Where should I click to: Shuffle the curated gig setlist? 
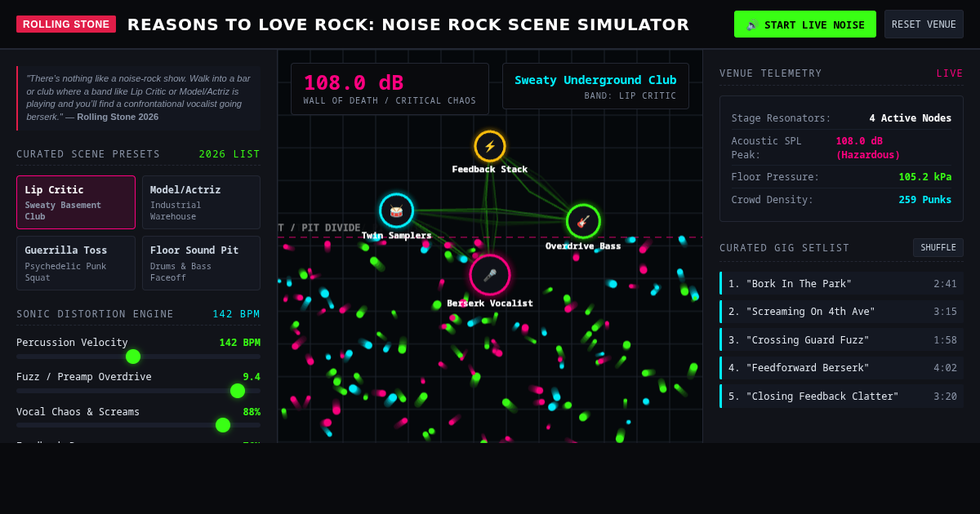[938, 248]
